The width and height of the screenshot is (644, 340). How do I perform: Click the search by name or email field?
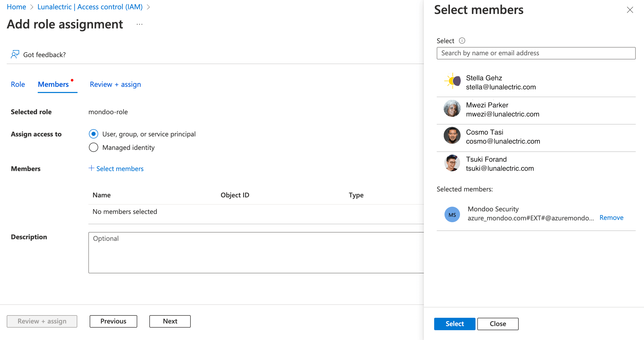coord(536,53)
